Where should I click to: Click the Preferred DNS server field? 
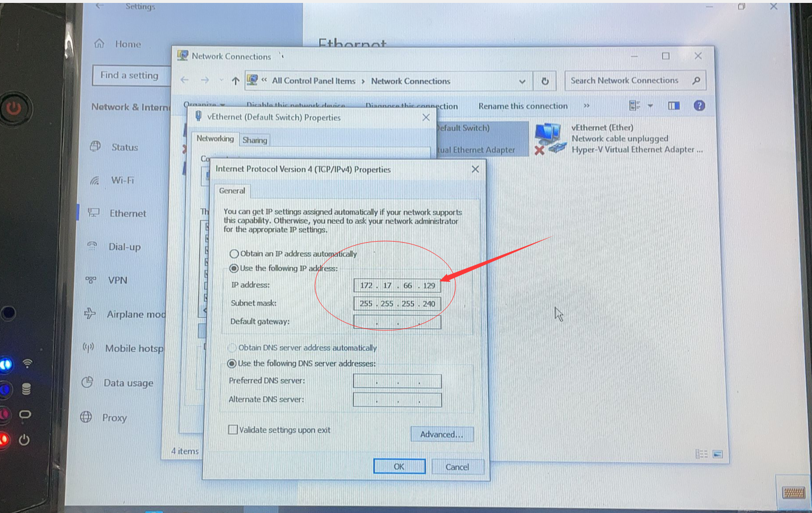[397, 381]
